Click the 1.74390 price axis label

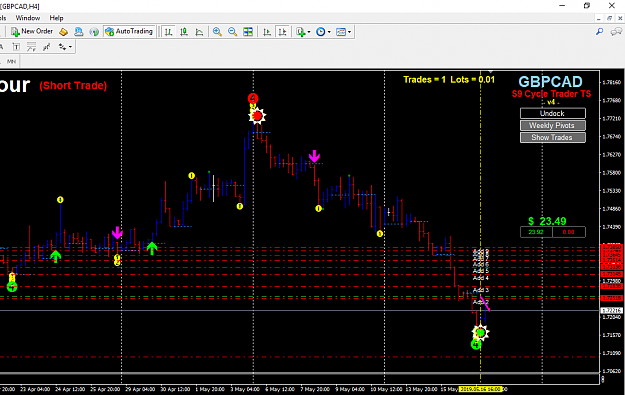click(x=612, y=227)
